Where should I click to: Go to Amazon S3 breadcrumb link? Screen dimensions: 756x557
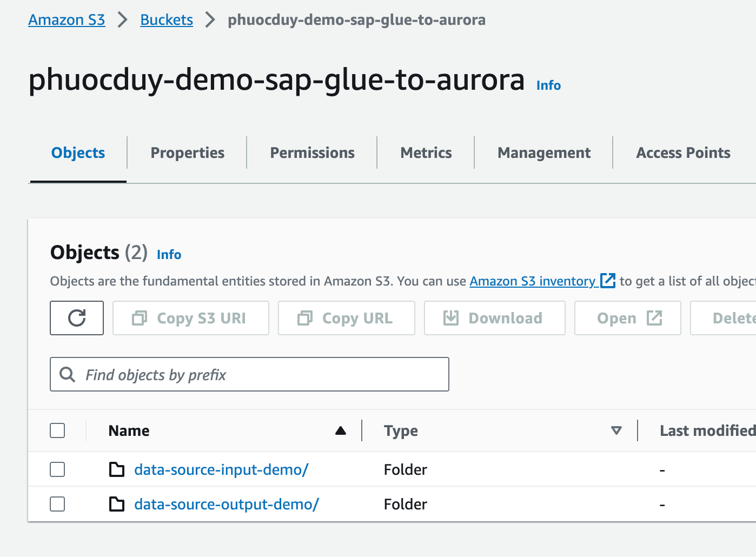(67, 20)
